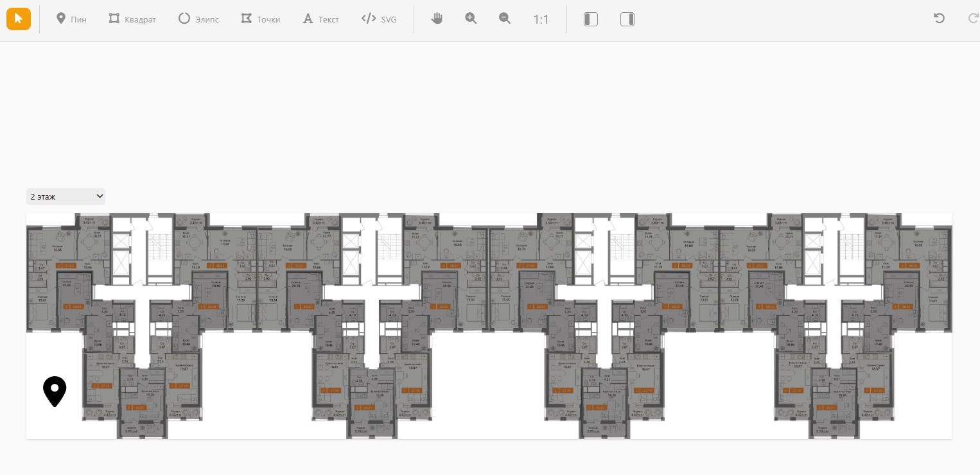Image resolution: width=980 pixels, height=475 pixels.
Task: Activate the Элипс ellipse tool
Action: 198,19
